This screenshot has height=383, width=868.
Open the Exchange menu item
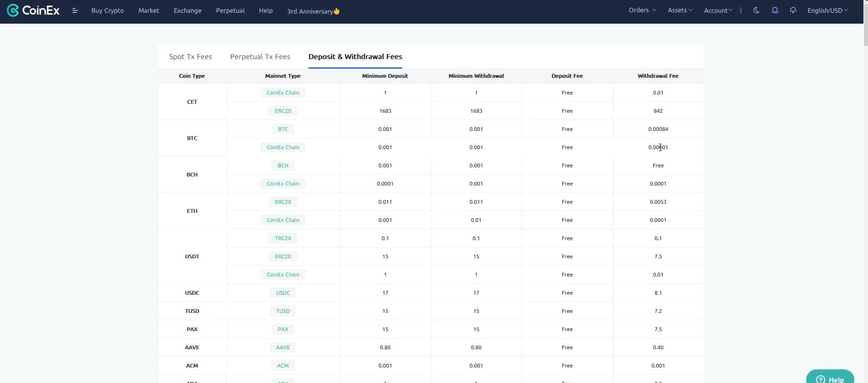[x=187, y=10]
